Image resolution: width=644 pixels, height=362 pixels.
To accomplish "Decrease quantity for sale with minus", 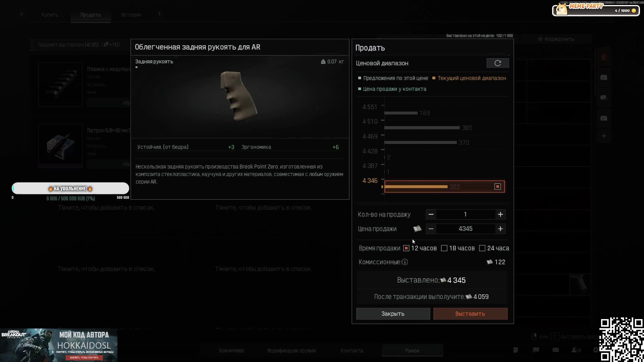I will point(431,215).
